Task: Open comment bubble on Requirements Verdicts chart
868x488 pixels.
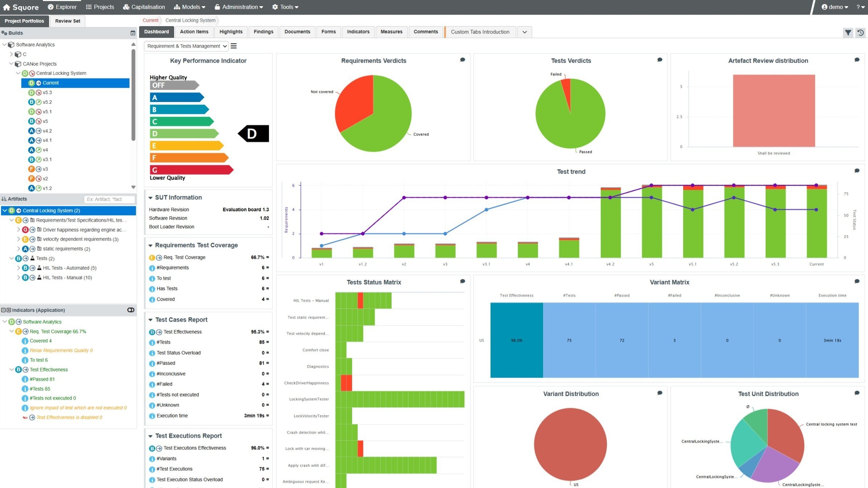Action: [x=462, y=60]
